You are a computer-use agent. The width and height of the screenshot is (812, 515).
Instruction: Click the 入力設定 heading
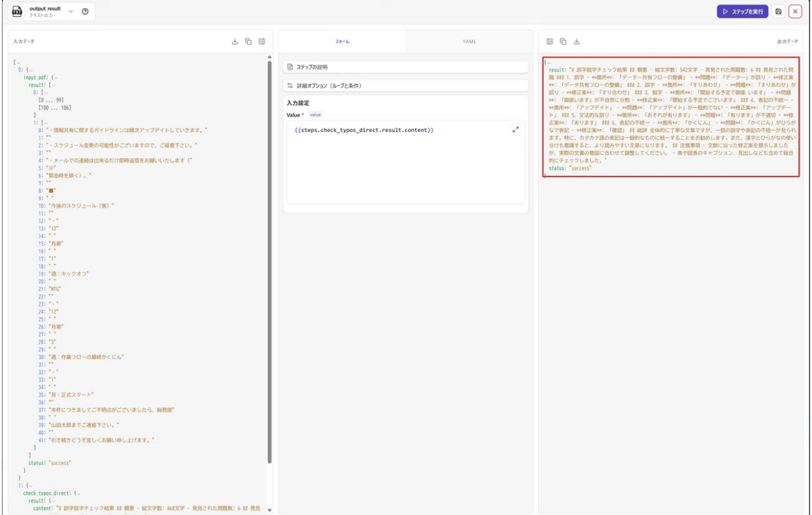click(298, 103)
